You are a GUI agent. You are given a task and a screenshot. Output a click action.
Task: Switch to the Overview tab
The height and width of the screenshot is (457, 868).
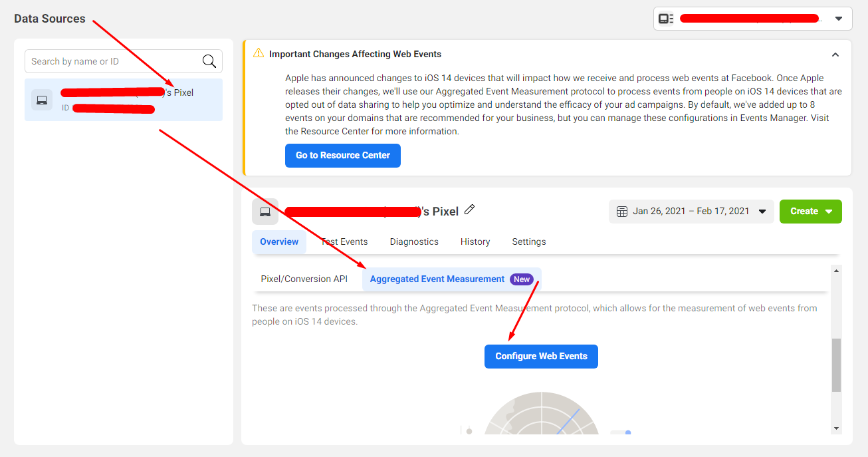coord(279,241)
